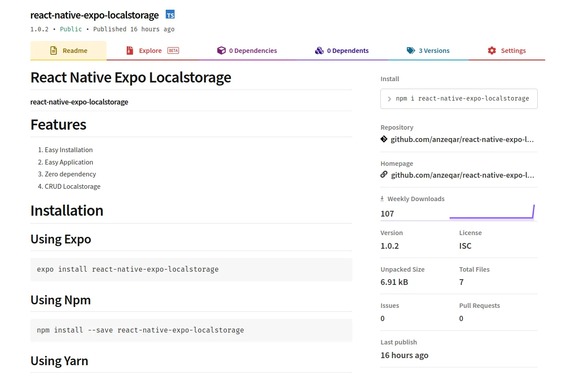Click the Dependents cubes icon
The image size is (588, 374).
[x=319, y=51]
